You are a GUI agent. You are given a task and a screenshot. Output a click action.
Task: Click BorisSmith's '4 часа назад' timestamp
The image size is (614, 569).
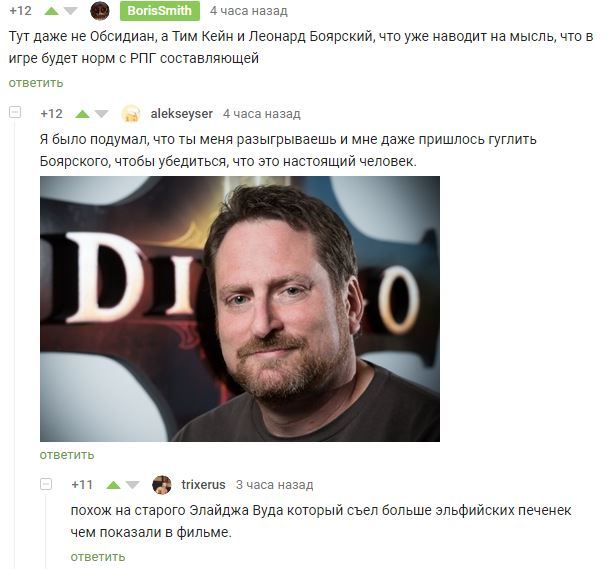tap(249, 11)
